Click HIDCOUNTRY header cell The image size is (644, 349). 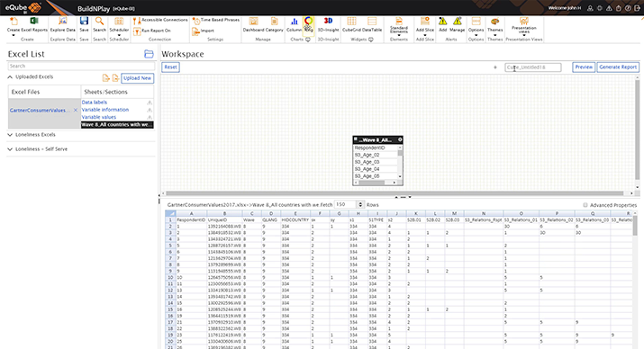coord(295,220)
